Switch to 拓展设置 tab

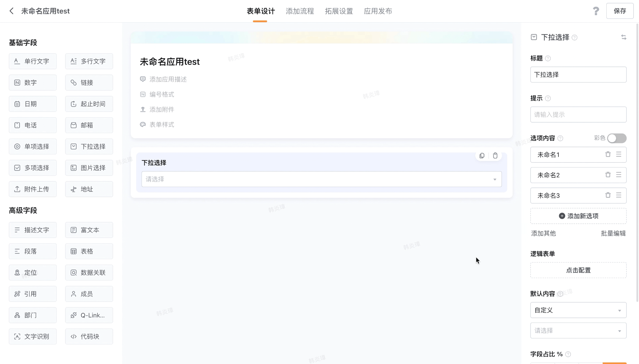tap(339, 11)
